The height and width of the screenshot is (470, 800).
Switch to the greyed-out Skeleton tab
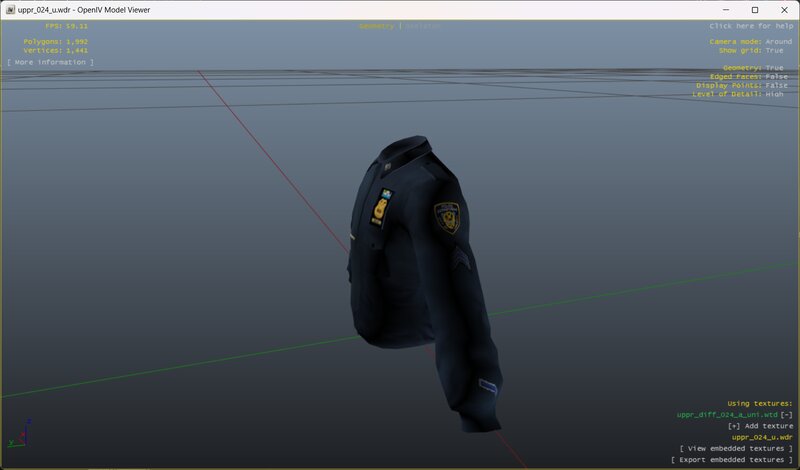(x=422, y=26)
